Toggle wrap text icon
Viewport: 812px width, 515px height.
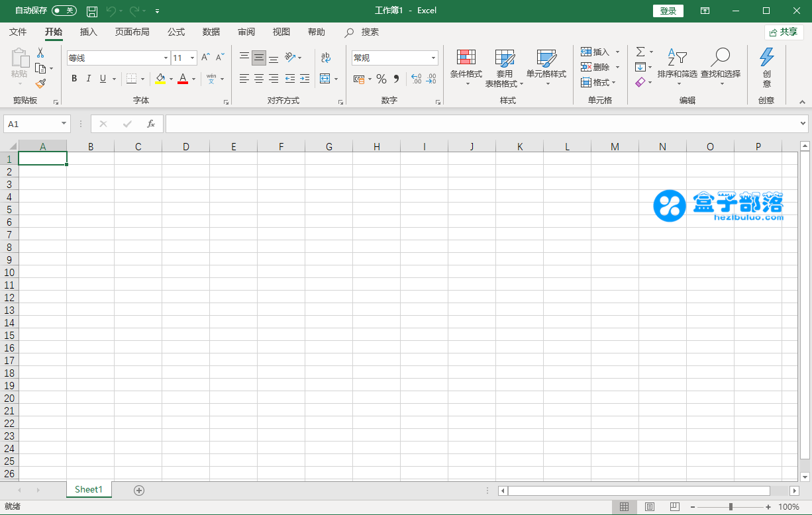pyautogui.click(x=325, y=58)
